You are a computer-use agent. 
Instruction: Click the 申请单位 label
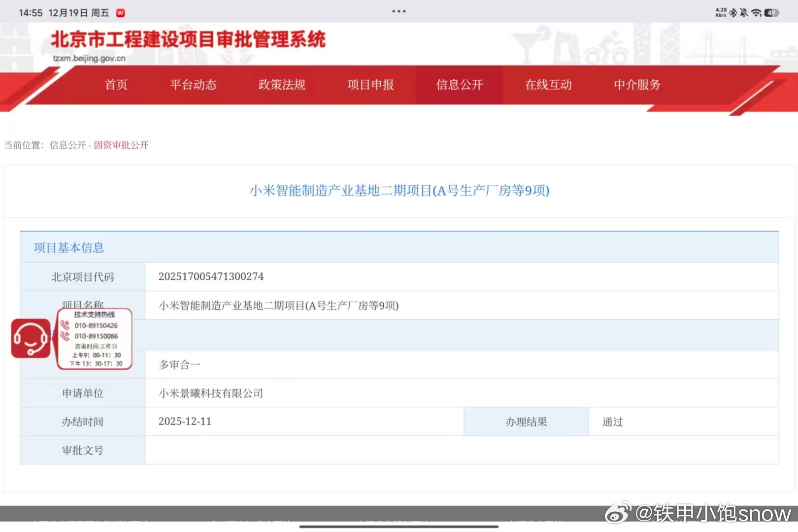point(83,393)
